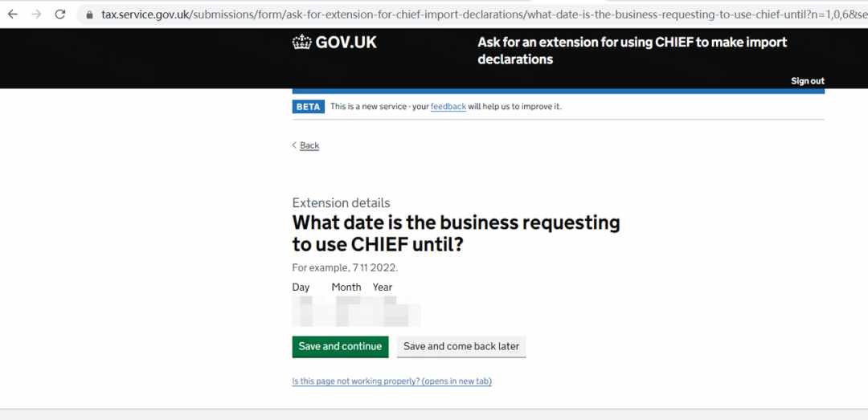Click the browser forward arrow

36,14
